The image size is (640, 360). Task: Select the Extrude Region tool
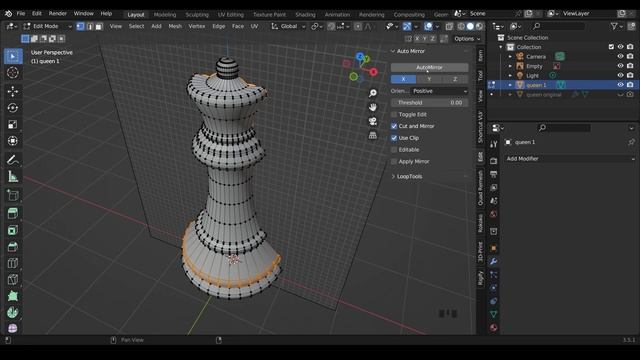tap(13, 213)
